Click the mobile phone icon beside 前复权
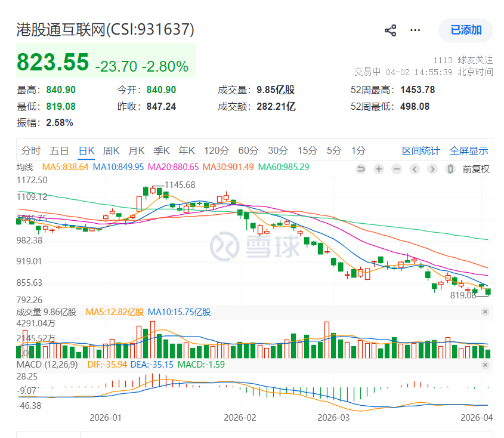Image resolution: width=504 pixels, height=438 pixels. 450,169
